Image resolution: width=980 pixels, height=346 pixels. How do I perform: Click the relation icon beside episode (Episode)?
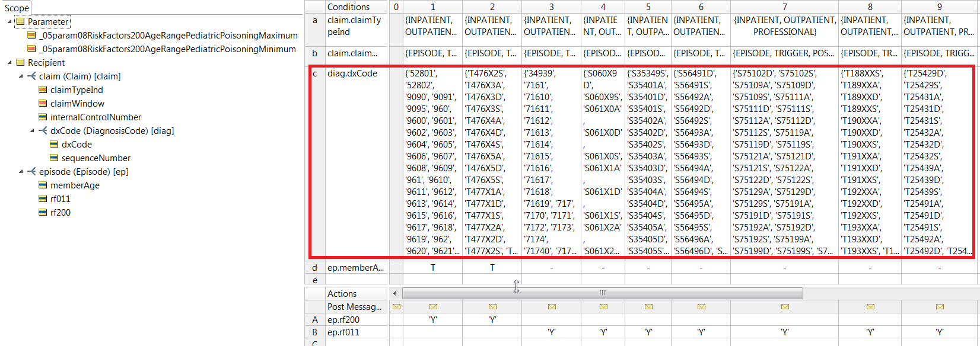pos(31,172)
